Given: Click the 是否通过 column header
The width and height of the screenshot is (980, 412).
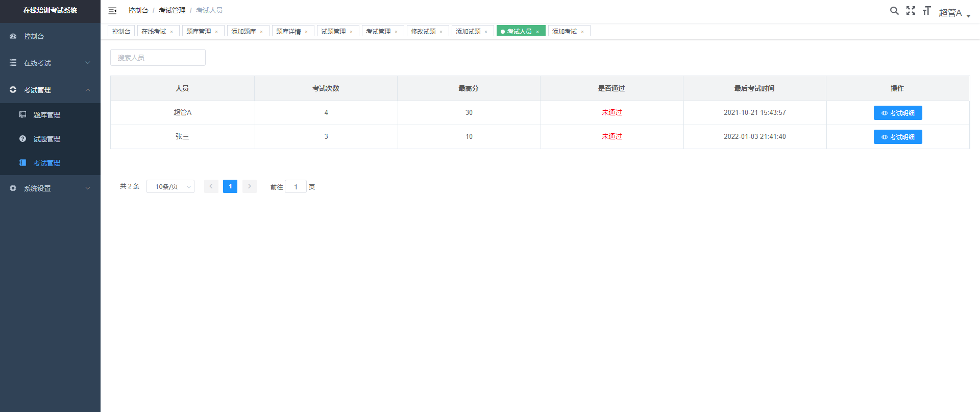Looking at the screenshot, I should [x=611, y=88].
